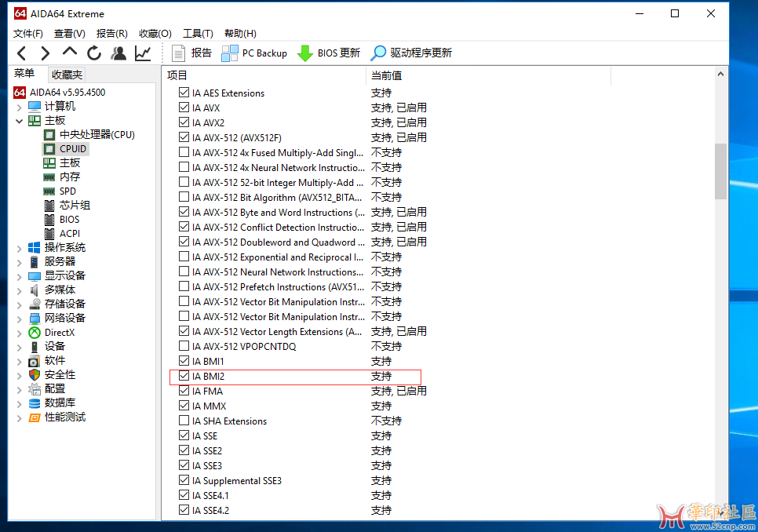
Task: Select the 主板 parent node in the tree
Action: 47,120
